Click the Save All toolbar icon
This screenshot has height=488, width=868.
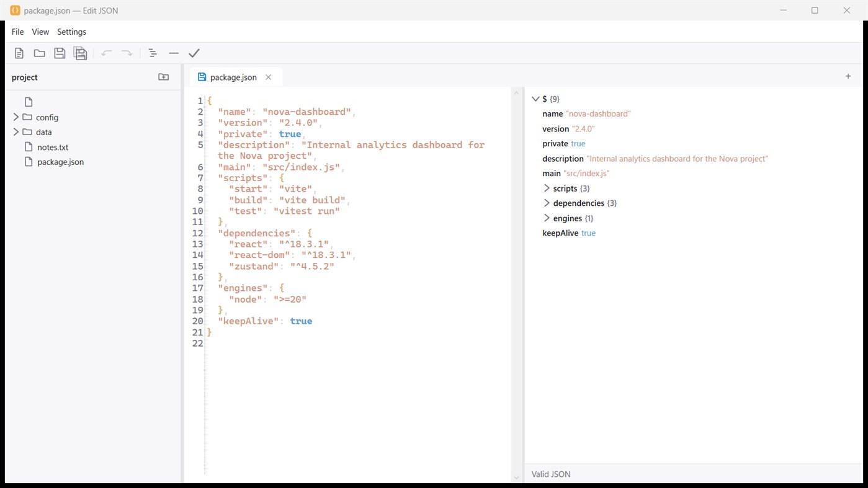(80, 53)
